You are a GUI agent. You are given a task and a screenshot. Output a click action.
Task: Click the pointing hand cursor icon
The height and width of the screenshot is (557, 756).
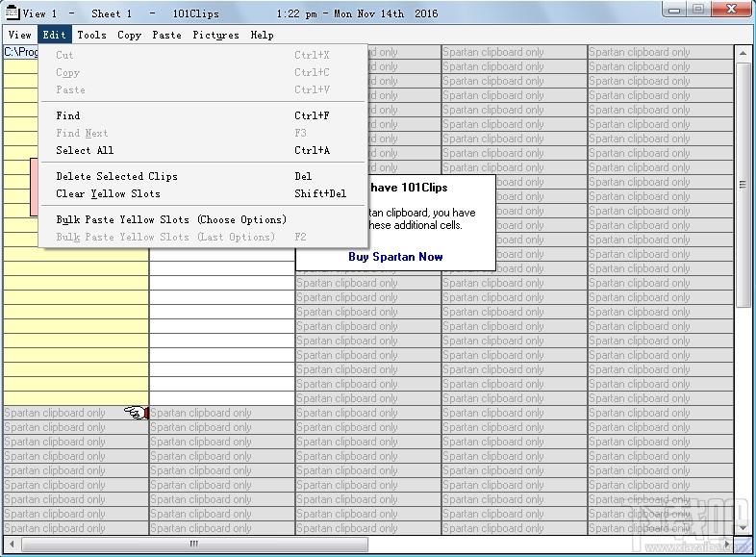point(137,413)
